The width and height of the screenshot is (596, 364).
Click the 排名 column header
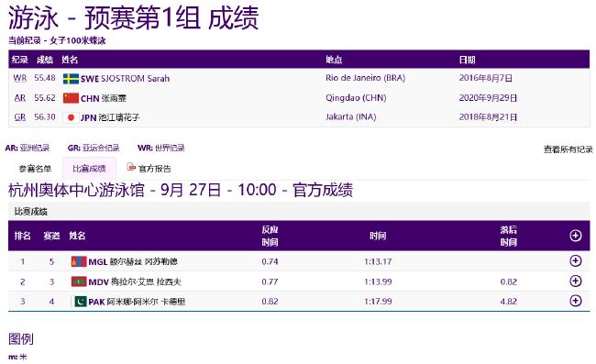22,236
